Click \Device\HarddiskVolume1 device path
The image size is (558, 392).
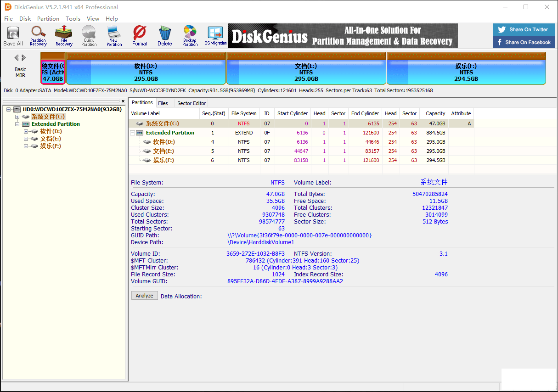click(x=260, y=242)
